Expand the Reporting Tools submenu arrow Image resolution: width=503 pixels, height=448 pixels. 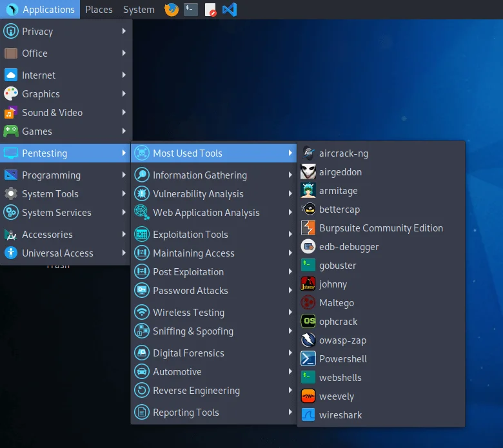(x=290, y=412)
